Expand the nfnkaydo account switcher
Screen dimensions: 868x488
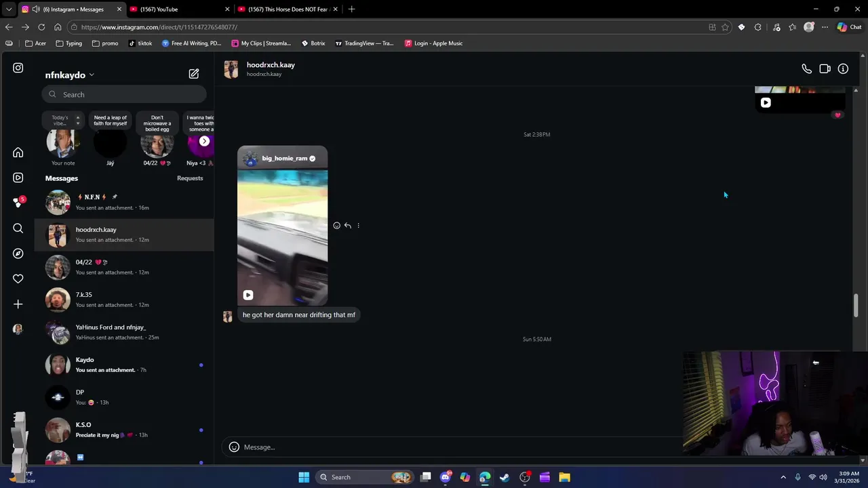(92, 75)
